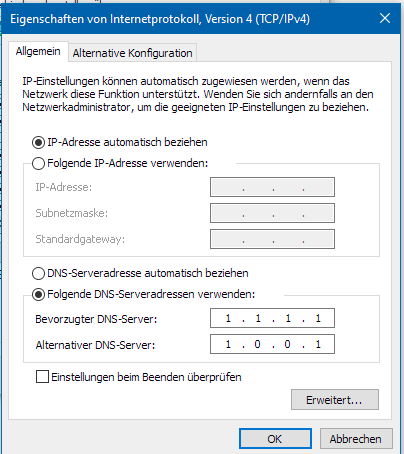
Task: Close the TCP/IPv4 properties dialog
Action: (x=385, y=18)
